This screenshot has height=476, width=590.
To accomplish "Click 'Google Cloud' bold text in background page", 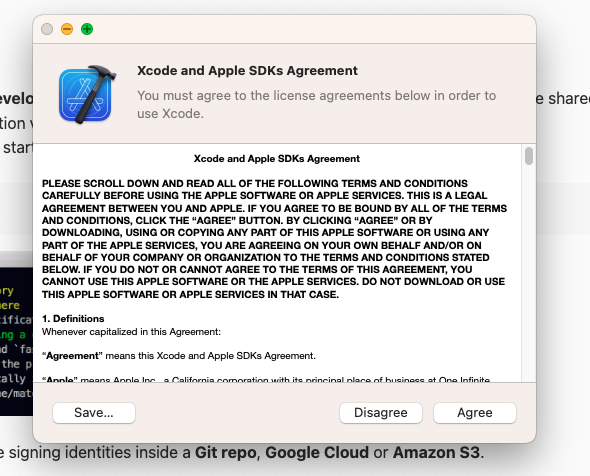I will (317, 453).
